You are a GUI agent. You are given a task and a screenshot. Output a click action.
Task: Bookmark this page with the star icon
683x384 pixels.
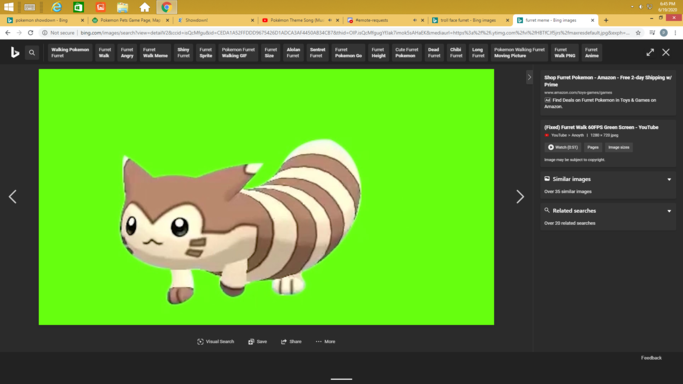click(638, 33)
